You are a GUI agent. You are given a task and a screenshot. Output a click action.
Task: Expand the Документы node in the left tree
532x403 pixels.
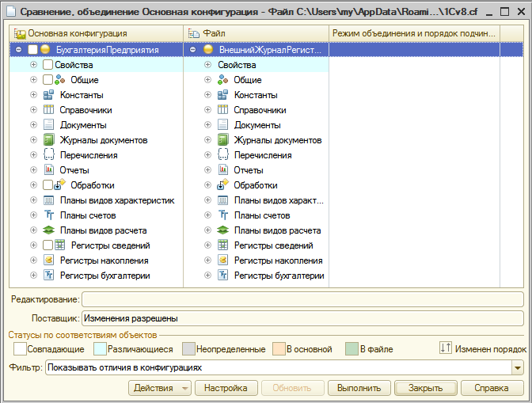point(33,125)
